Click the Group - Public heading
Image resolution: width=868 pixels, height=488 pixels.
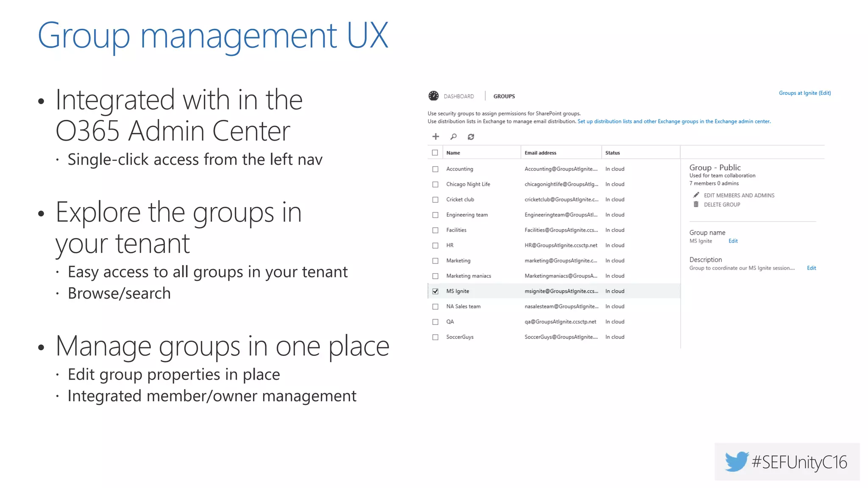coord(715,167)
